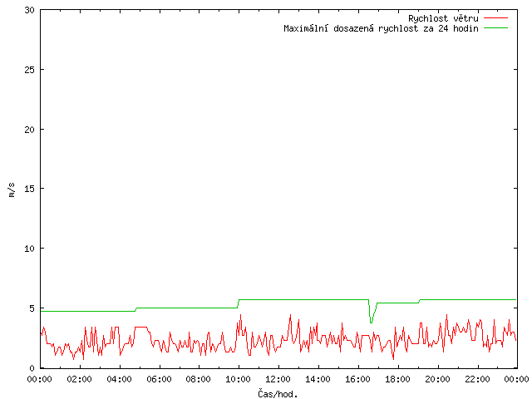Click the x-axis time label 02:00
This screenshot has height=399, width=532.
(x=80, y=379)
